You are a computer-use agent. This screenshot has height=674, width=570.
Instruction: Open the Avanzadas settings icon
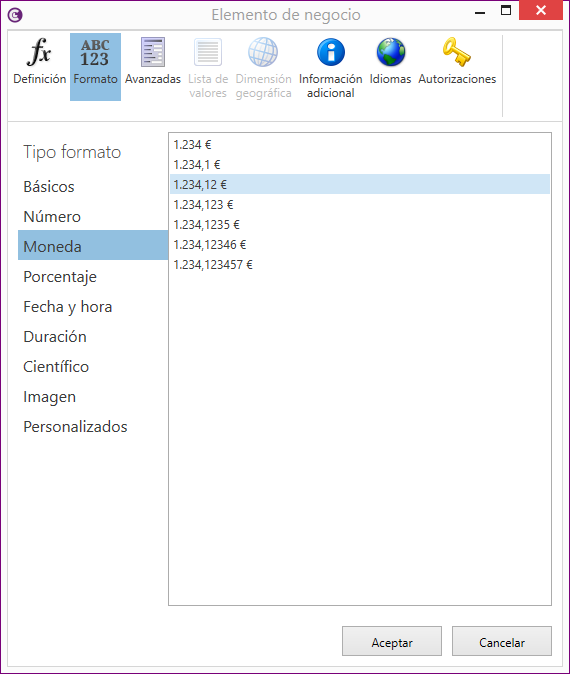153,52
